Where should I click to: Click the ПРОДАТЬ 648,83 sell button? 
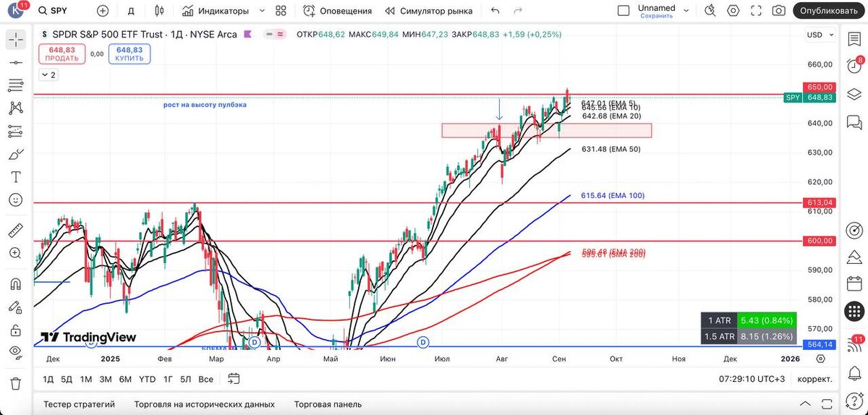tap(62, 54)
